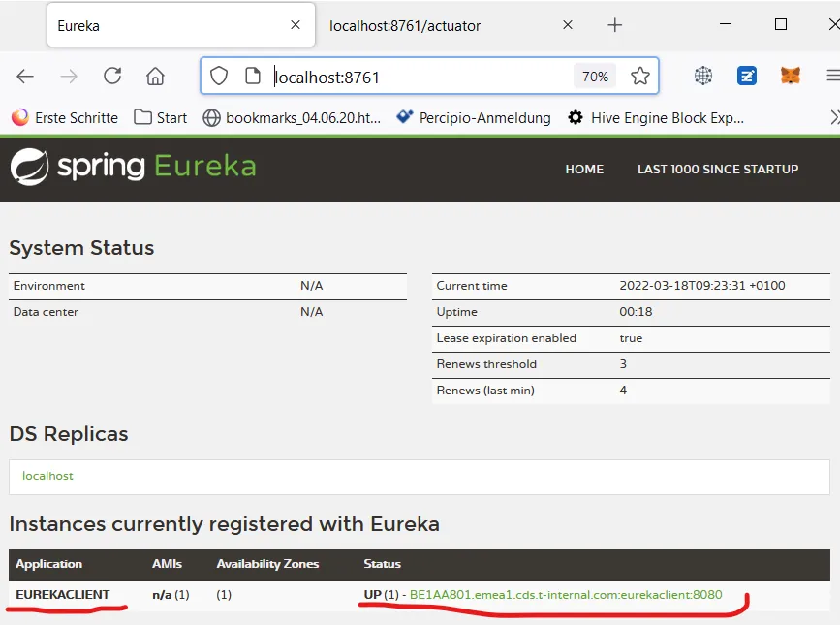This screenshot has height=625, width=840.
Task: Open the Percipio-Anmeldung bookmark
Action: pyautogui.click(x=474, y=117)
